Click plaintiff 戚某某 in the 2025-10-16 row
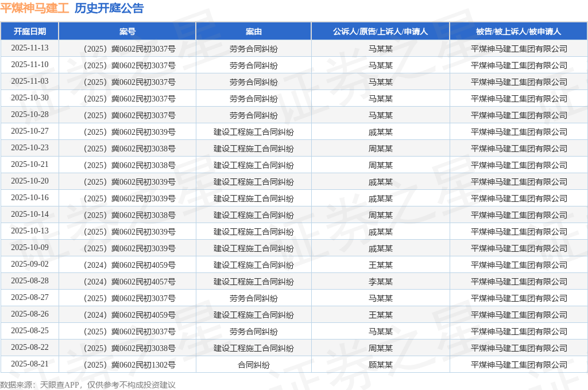This screenshot has width=588, height=390. point(381,198)
